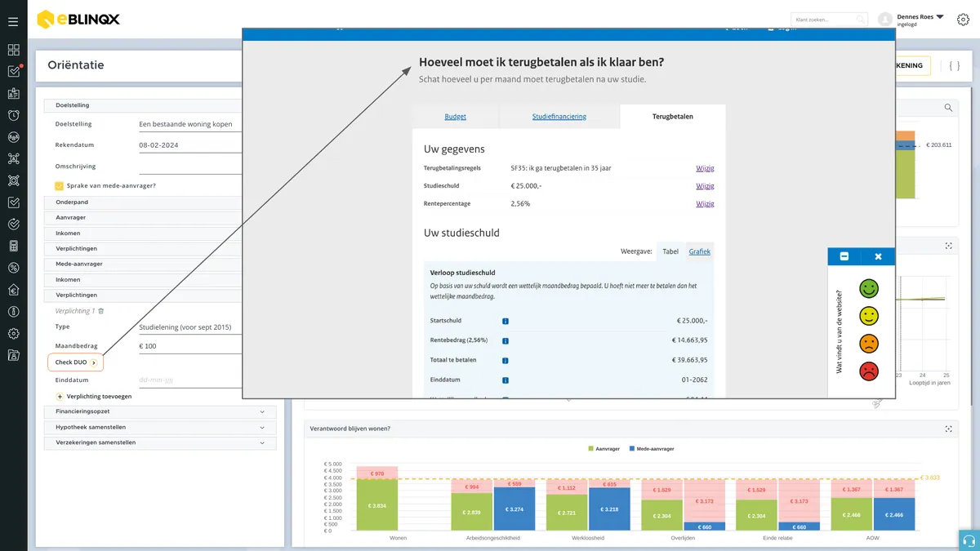Viewport: 980px width, 551px height.
Task: Switch to the Budget tab
Action: pos(456,117)
